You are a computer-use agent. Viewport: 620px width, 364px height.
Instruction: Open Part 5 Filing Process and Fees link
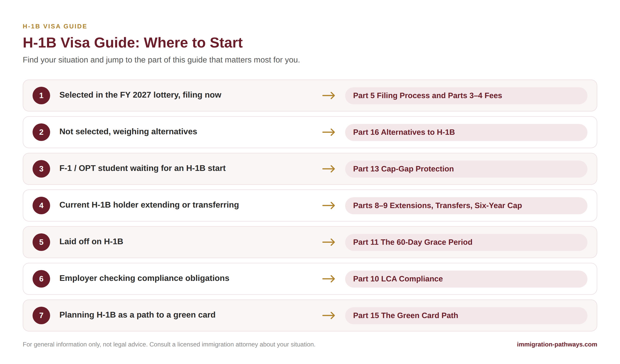click(x=466, y=96)
